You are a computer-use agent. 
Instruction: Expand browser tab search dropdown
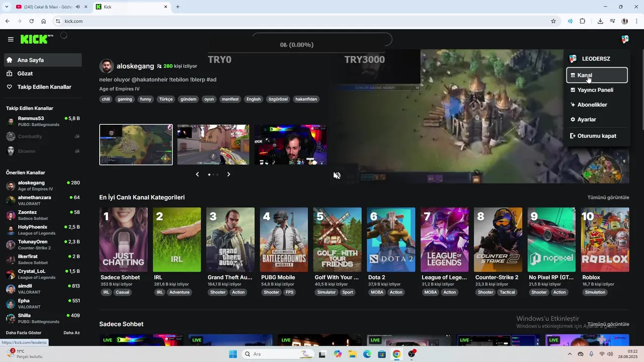click(7, 7)
